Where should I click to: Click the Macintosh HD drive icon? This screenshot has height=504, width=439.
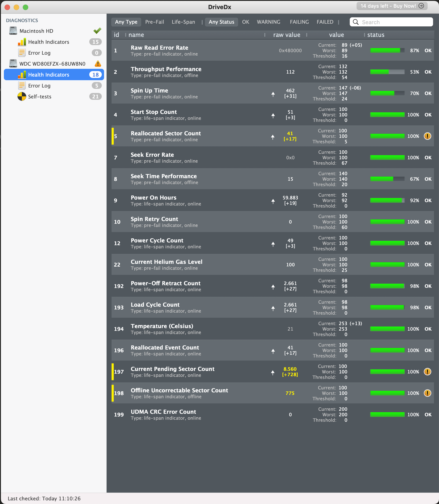(x=13, y=31)
